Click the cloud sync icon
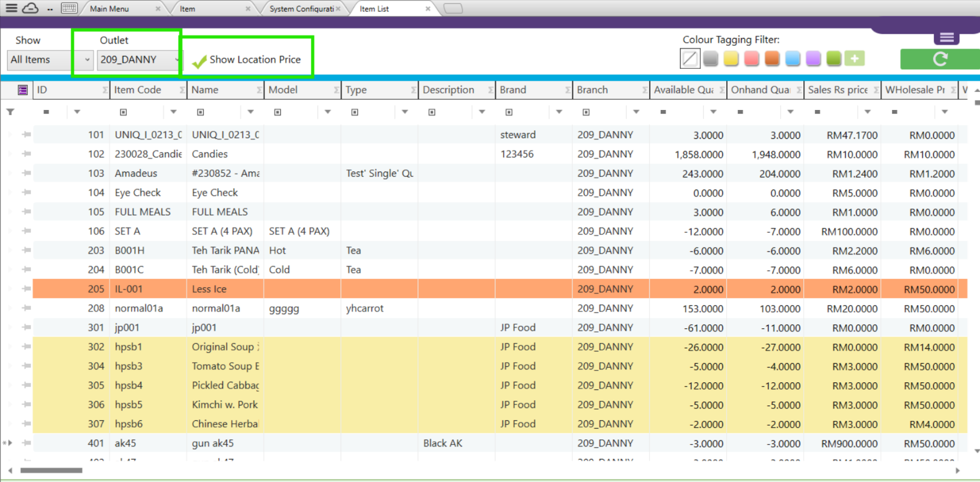Viewport: 980px width, 482px height. click(30, 8)
